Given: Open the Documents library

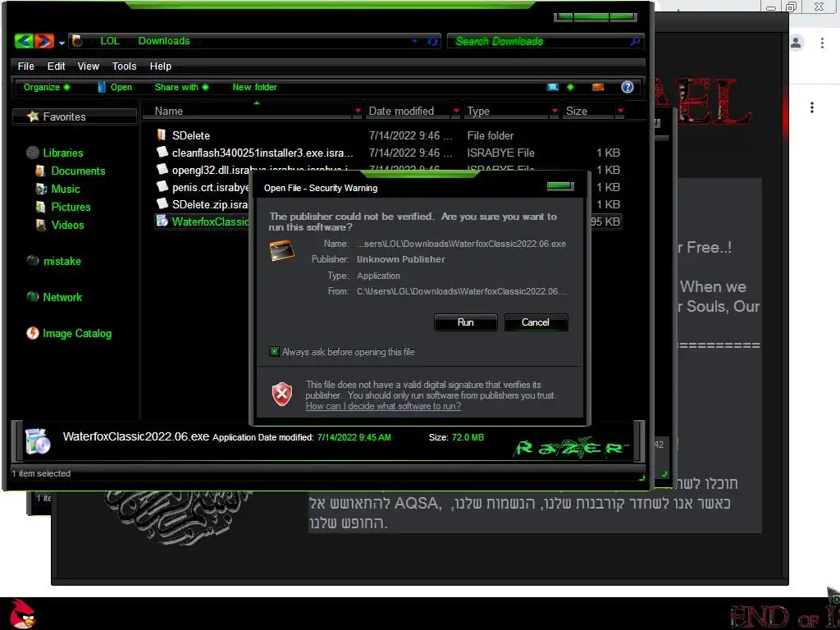Looking at the screenshot, I should click(71, 171).
